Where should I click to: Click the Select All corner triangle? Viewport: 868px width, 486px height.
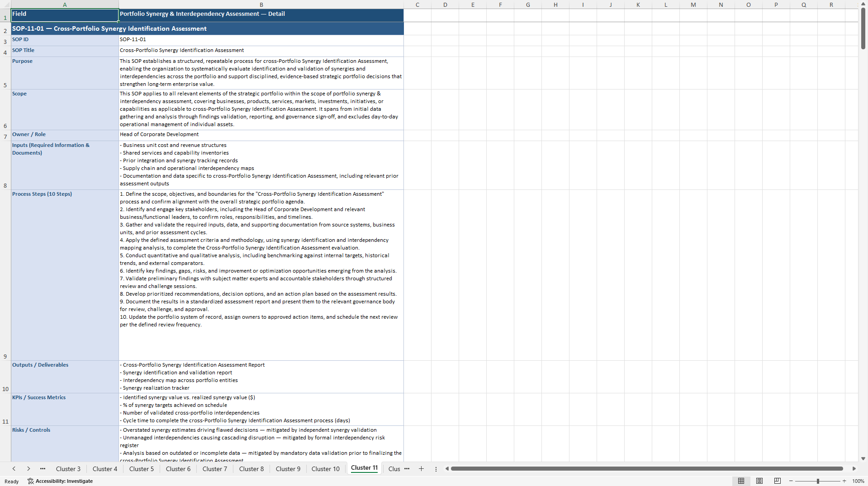(5, 5)
